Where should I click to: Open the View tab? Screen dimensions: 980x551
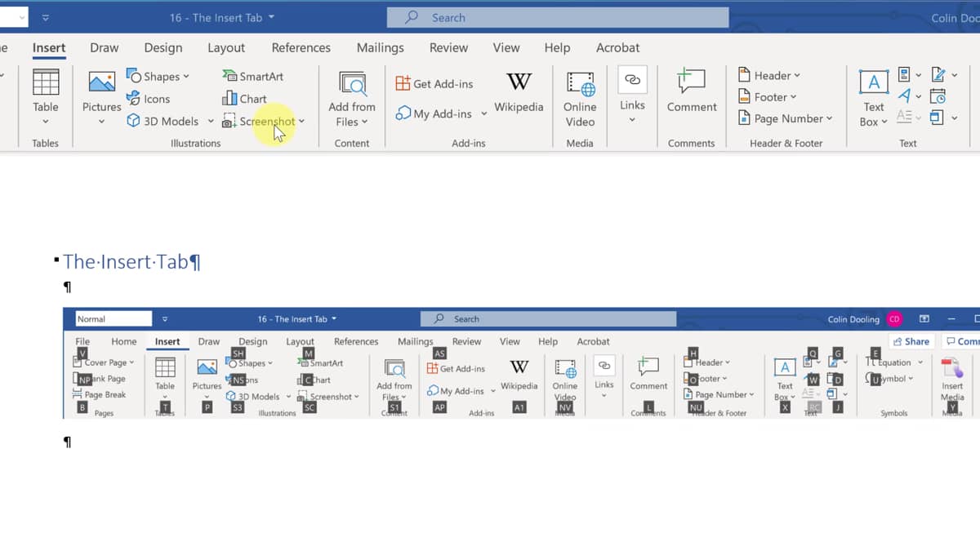506,47
